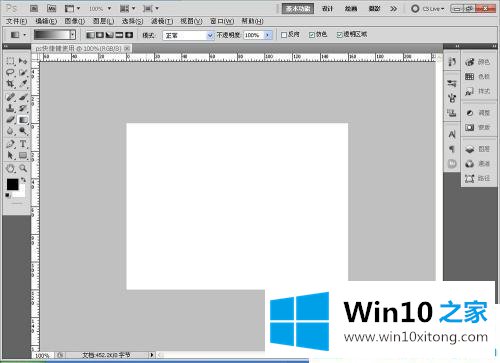
Task: Open the 图像(I) menu
Action: click(75, 21)
